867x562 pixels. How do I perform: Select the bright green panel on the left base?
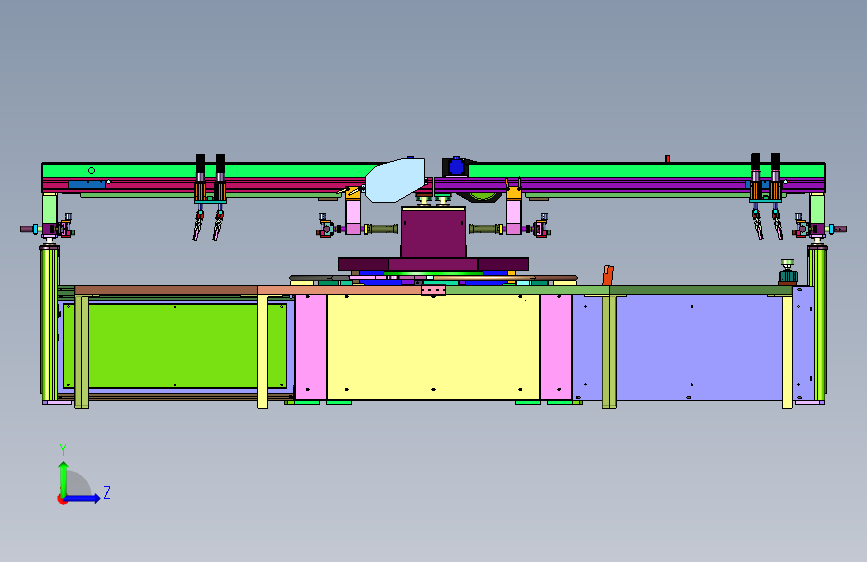(175, 345)
